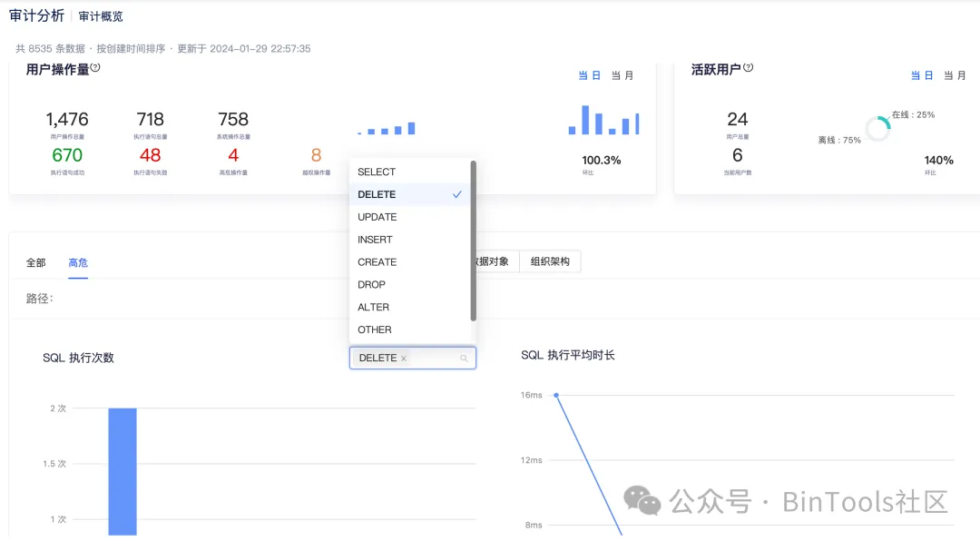Switch to the 全部 tab

35,261
